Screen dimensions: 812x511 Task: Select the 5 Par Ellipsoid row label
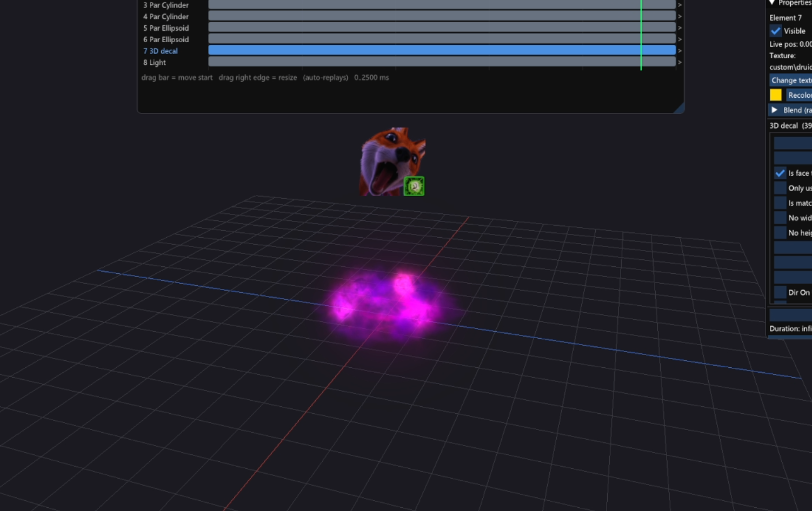tap(166, 28)
